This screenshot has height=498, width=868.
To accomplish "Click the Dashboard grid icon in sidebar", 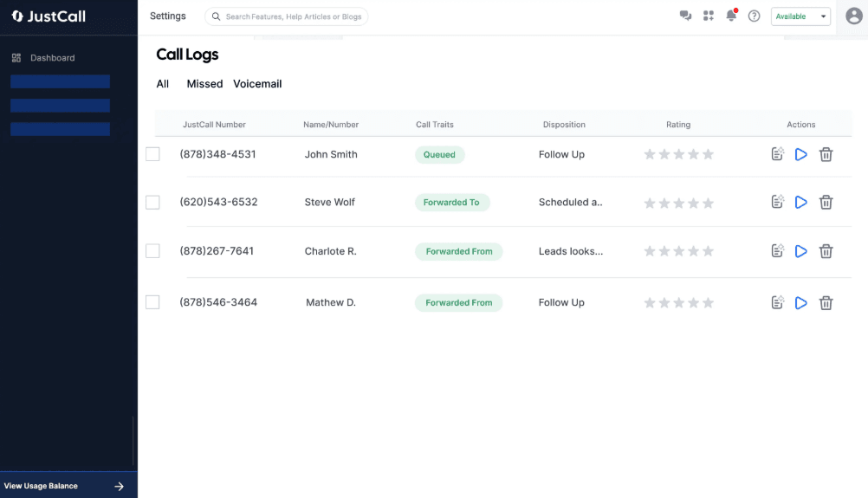I will pos(16,57).
